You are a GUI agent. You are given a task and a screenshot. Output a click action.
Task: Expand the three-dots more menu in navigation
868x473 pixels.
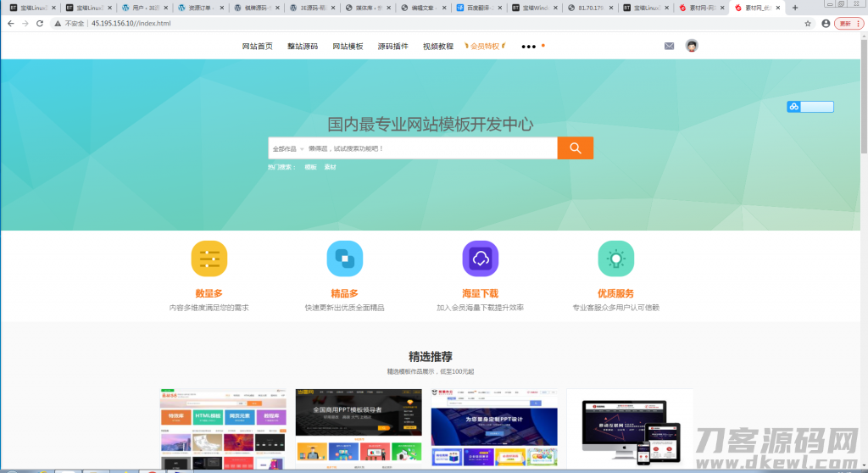529,47
